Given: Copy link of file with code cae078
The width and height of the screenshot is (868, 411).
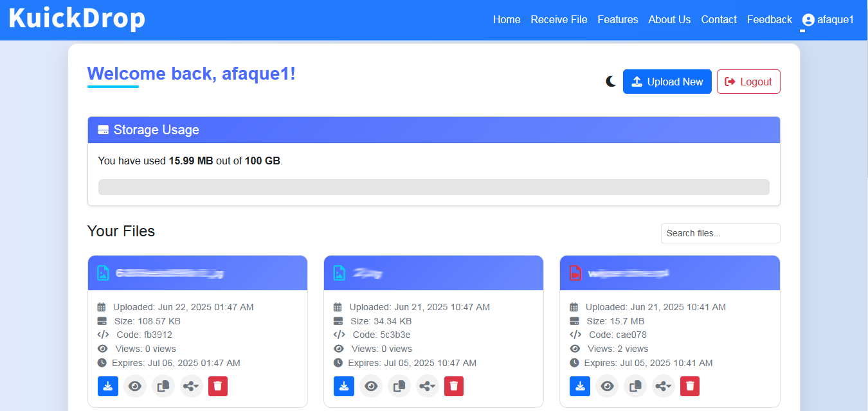Looking at the screenshot, I should (x=635, y=386).
